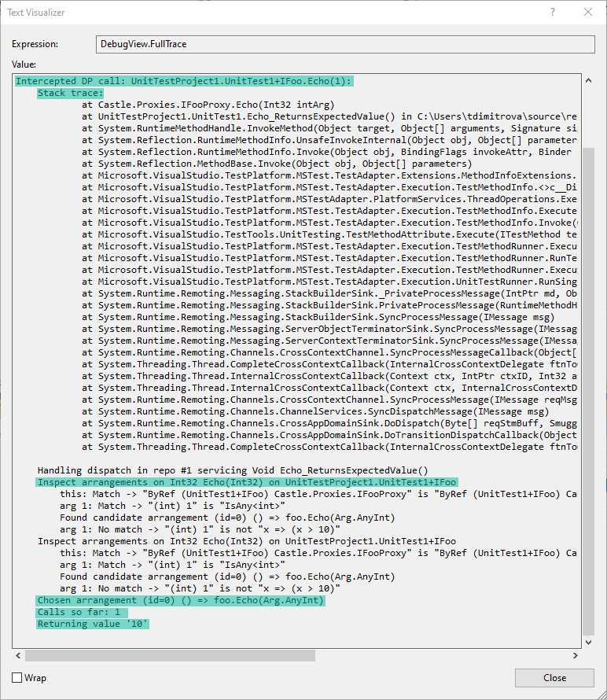607x700 pixels.
Task: Click the vertical scrollbar thumb
Action: 588,391
